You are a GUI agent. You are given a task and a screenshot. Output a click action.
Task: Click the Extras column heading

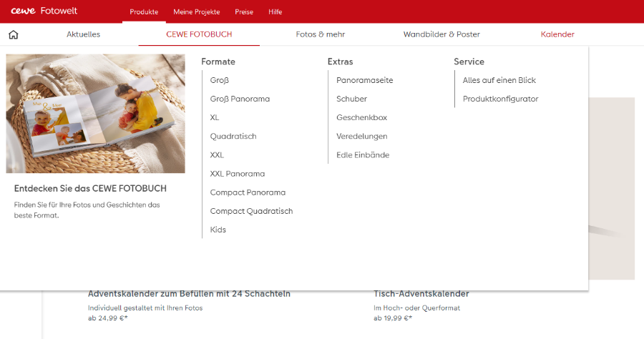point(340,62)
